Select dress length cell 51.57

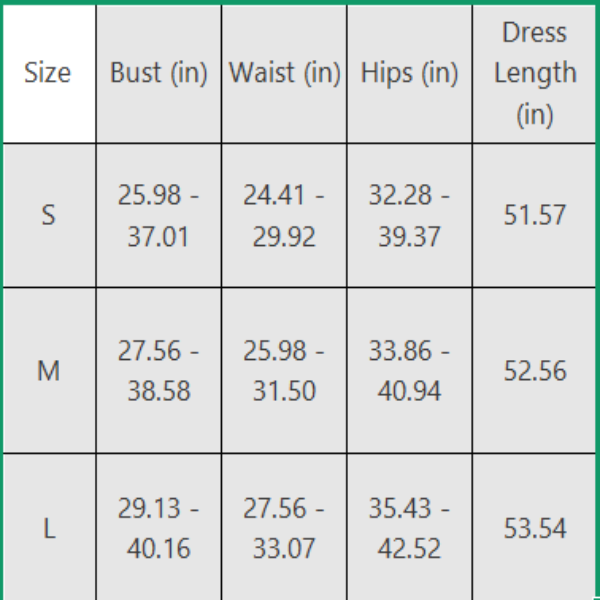click(535, 215)
